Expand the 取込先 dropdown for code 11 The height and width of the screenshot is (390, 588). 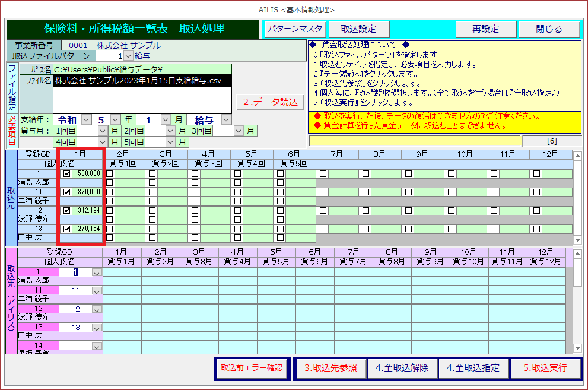pyautogui.click(x=97, y=291)
